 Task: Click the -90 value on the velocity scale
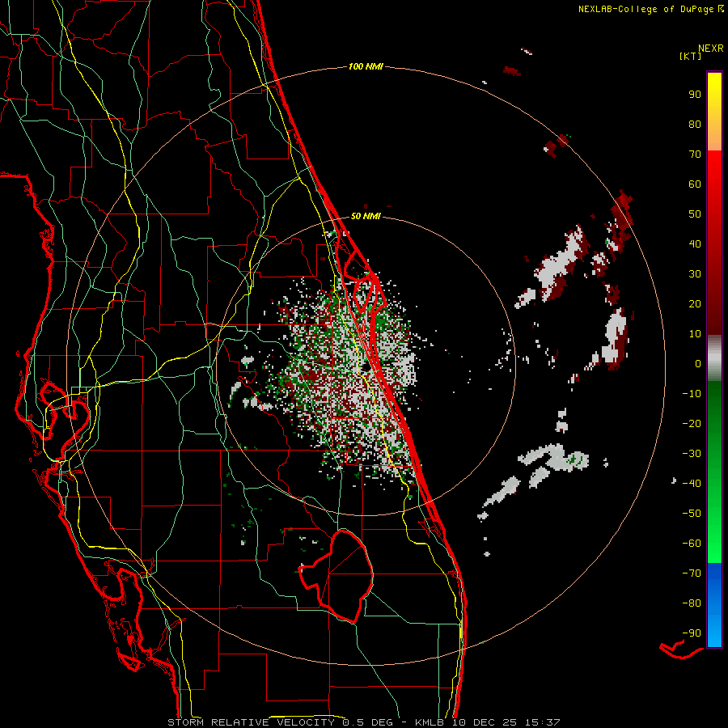click(x=692, y=633)
